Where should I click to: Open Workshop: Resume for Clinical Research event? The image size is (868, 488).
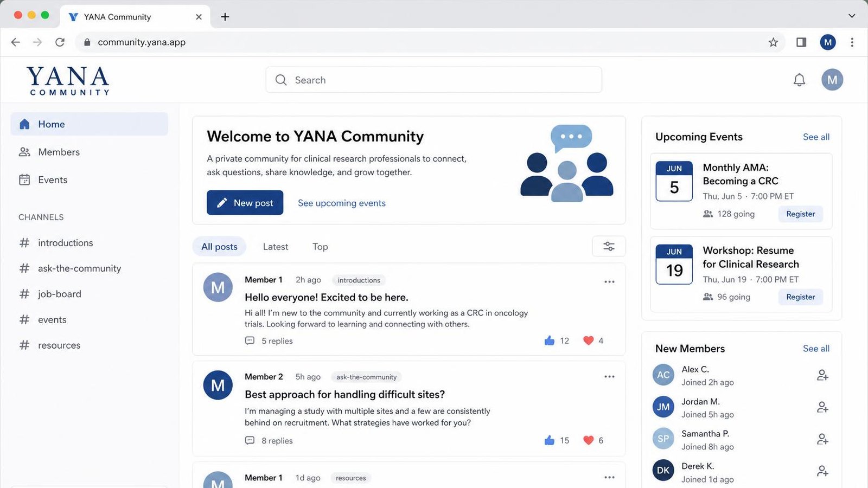pos(751,257)
